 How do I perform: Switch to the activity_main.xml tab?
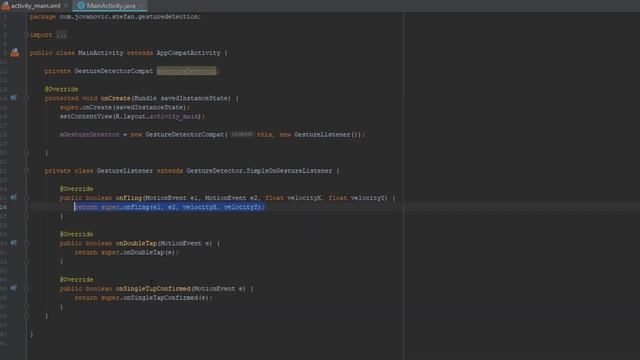click(36, 6)
